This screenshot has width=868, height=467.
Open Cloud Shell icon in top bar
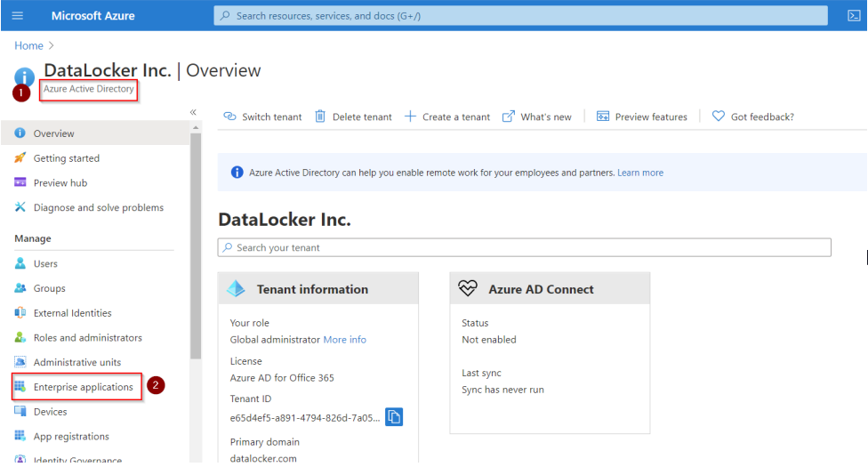[x=854, y=15]
